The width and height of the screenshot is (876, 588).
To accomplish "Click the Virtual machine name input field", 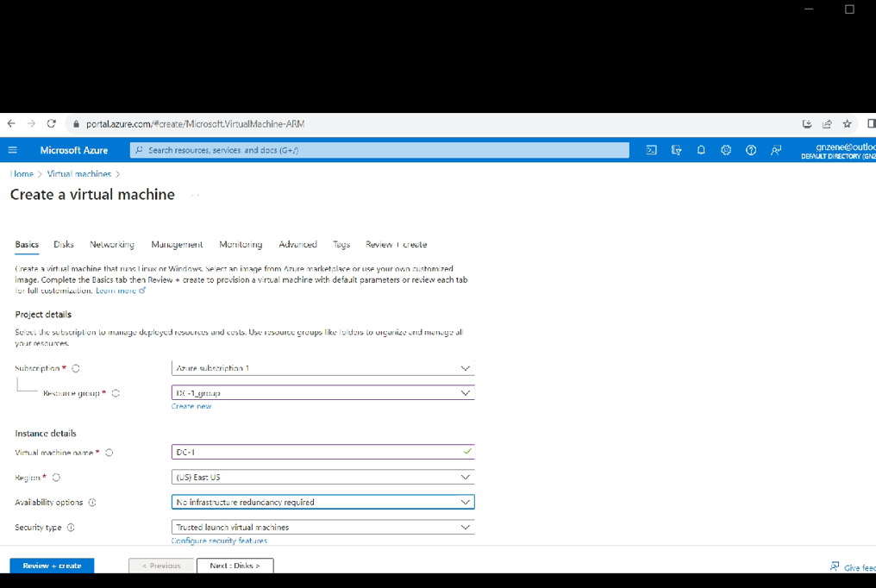I will [x=322, y=451].
